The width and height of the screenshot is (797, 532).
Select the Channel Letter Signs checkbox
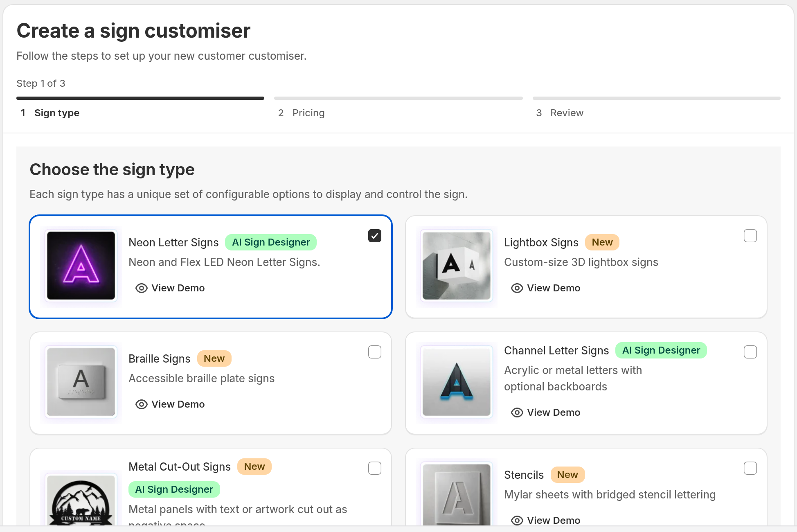pyautogui.click(x=750, y=352)
